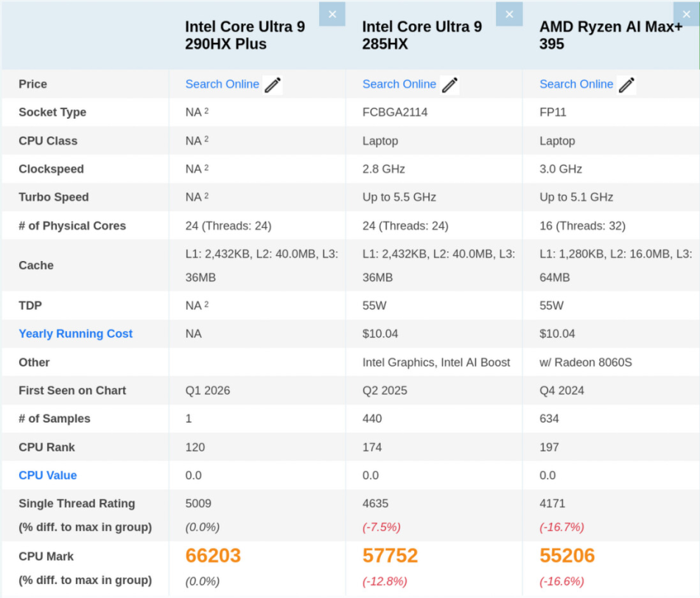The width and height of the screenshot is (700, 598).
Task: Click the pencil icon beside AMD Ryzen AI Max+ 395 price
Action: (626, 86)
